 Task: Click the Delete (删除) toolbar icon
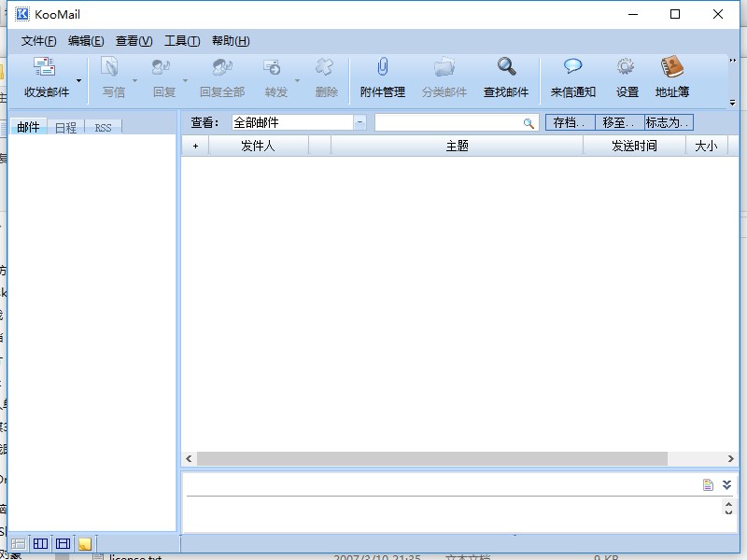(325, 67)
